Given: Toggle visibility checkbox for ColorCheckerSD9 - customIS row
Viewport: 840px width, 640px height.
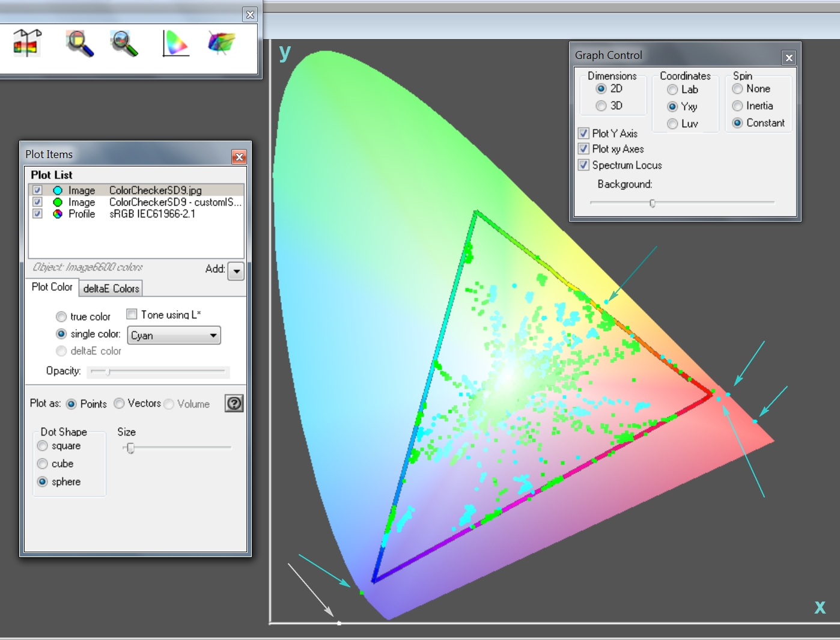Looking at the screenshot, I should (37, 202).
